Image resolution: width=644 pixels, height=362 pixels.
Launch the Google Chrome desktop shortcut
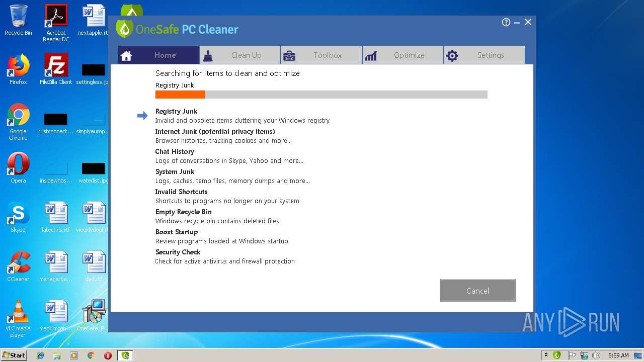click(18, 122)
